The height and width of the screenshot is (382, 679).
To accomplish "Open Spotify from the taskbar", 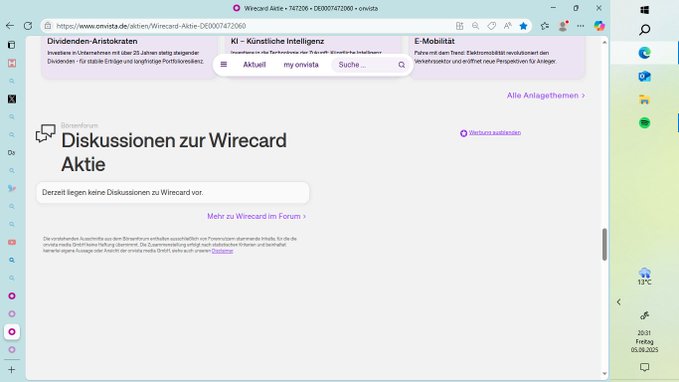I will click(644, 123).
